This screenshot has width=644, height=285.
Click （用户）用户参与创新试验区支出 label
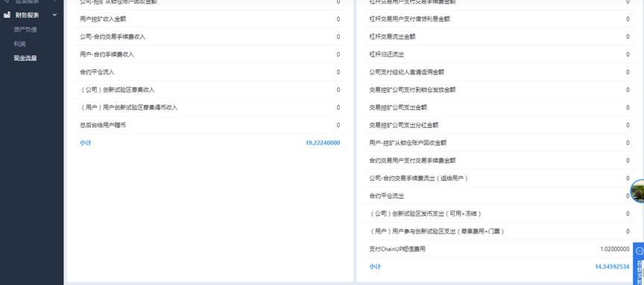click(x=437, y=231)
